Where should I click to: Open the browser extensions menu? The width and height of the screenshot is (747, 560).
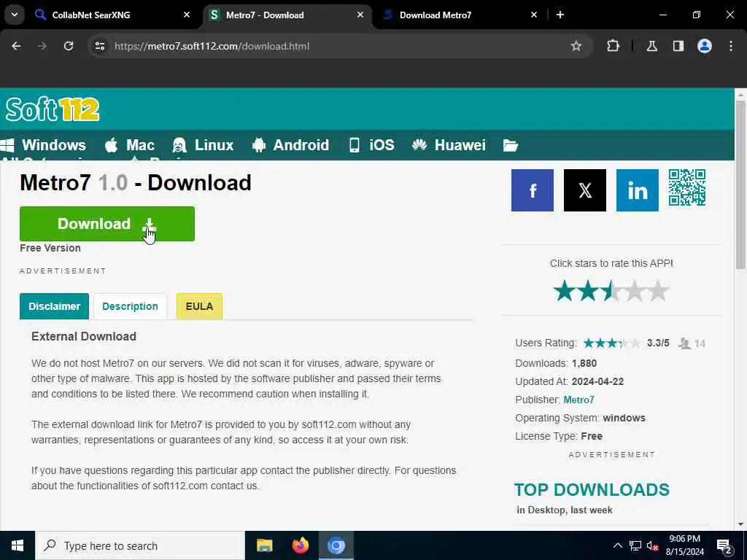tap(613, 46)
